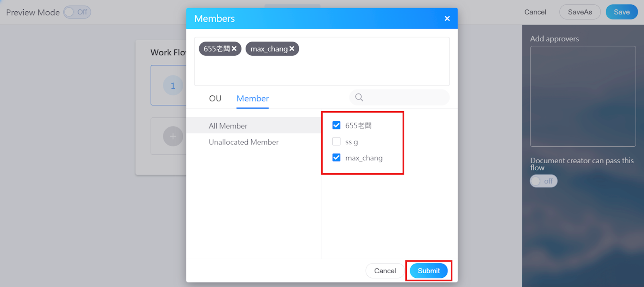Close the Members dialog with X

tap(447, 19)
